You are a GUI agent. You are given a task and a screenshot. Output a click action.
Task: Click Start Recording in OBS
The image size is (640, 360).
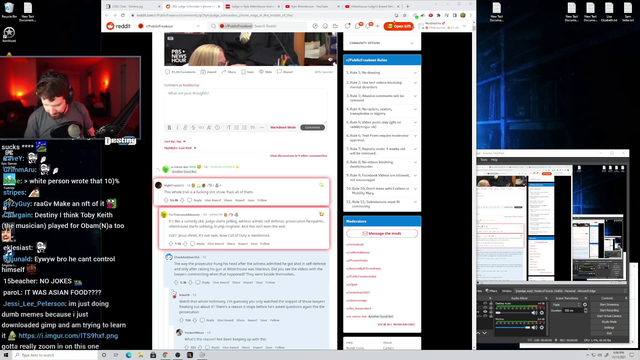[609, 310]
